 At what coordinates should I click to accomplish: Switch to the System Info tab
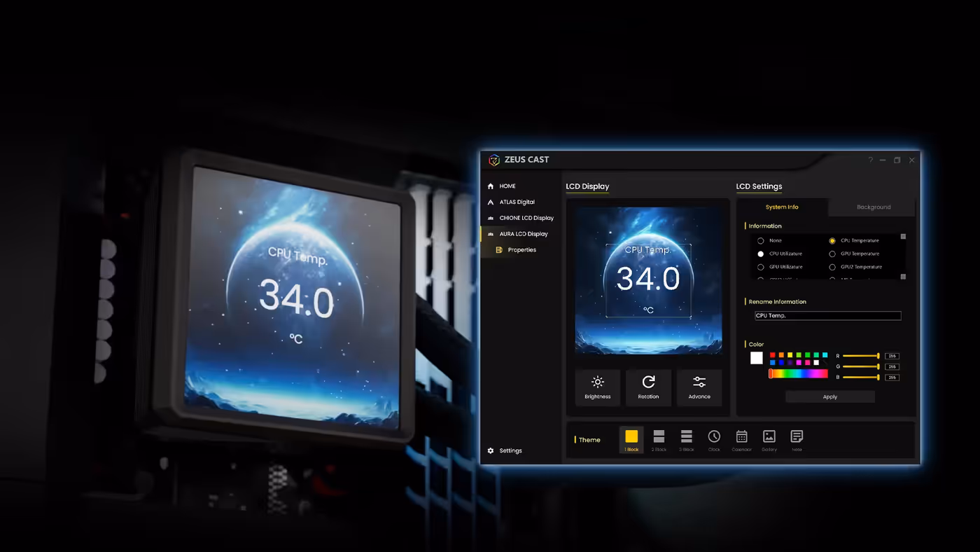click(x=782, y=207)
